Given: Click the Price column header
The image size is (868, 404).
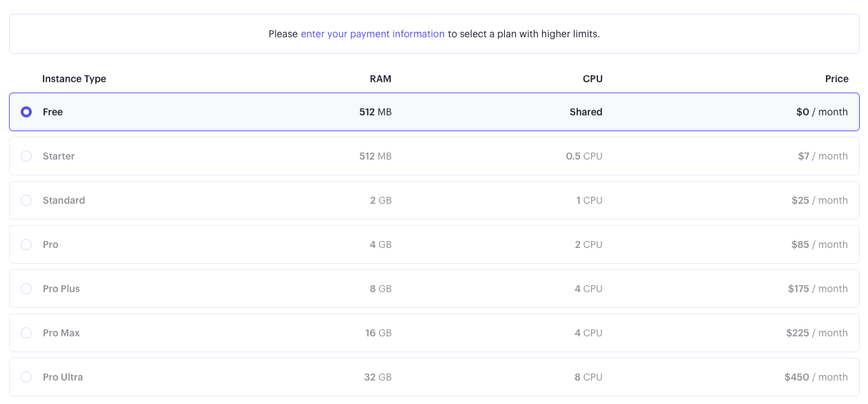Looking at the screenshot, I should (x=836, y=79).
